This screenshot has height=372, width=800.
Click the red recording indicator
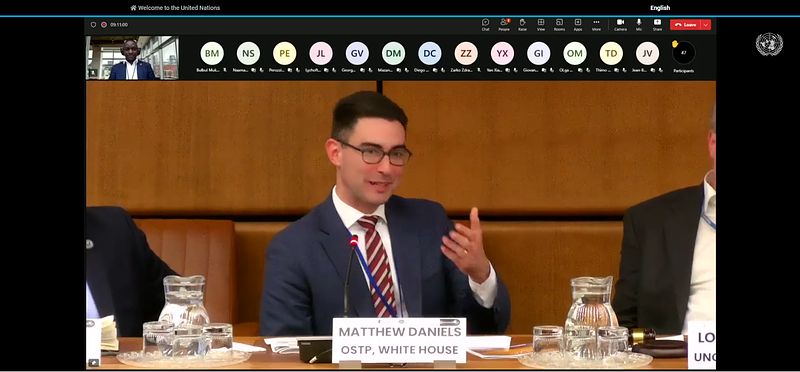(x=104, y=24)
